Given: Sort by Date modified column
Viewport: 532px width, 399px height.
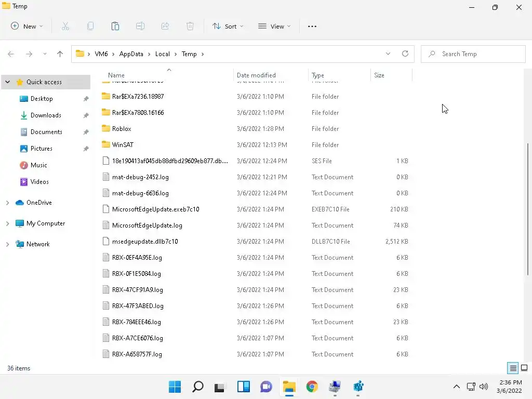Looking at the screenshot, I should click(256, 75).
